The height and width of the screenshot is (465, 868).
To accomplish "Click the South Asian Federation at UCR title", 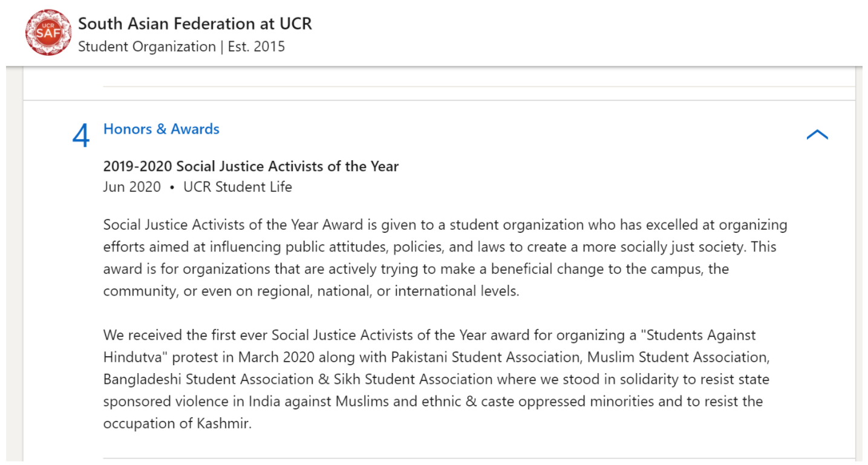I will [x=195, y=24].
